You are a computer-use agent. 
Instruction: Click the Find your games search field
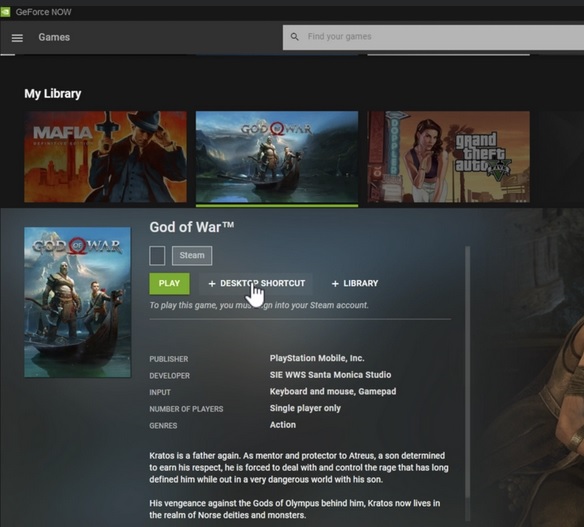(x=434, y=37)
